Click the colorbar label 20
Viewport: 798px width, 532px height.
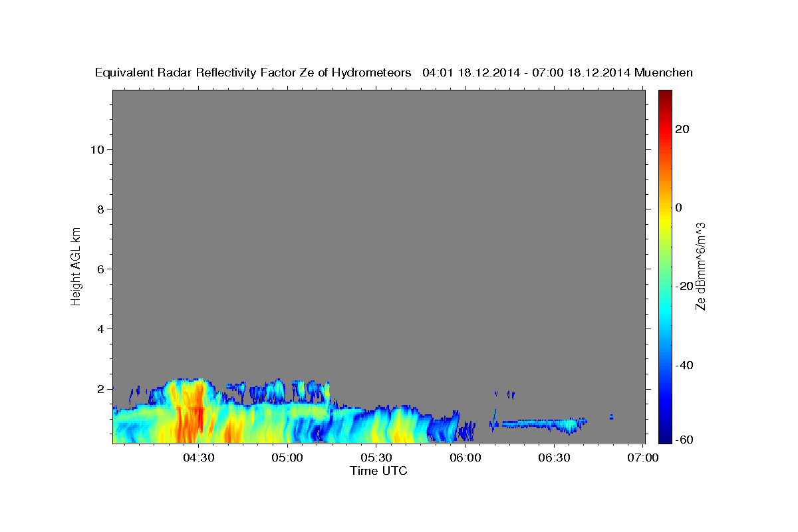click(682, 129)
